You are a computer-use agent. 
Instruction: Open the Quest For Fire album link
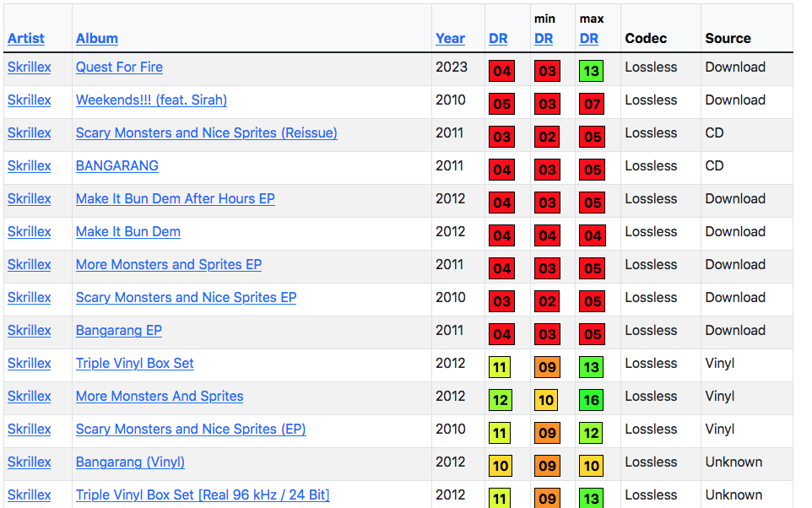tap(119, 68)
